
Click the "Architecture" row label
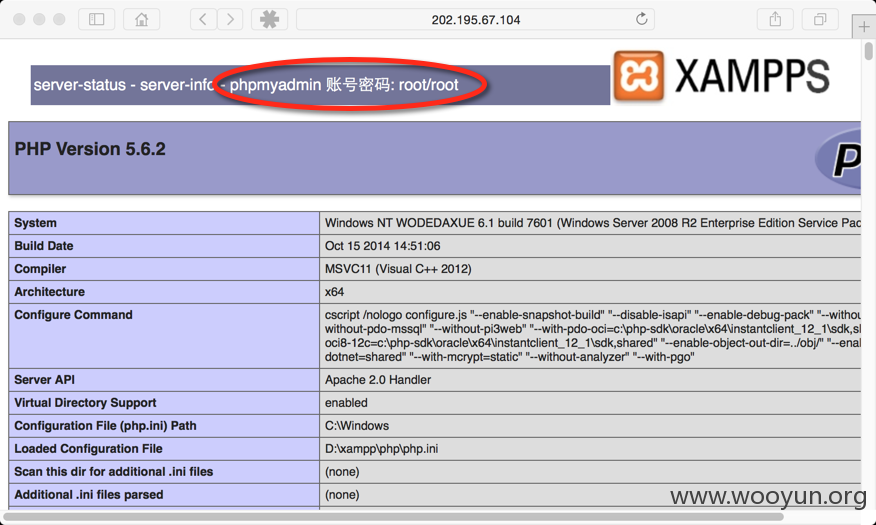coord(50,292)
